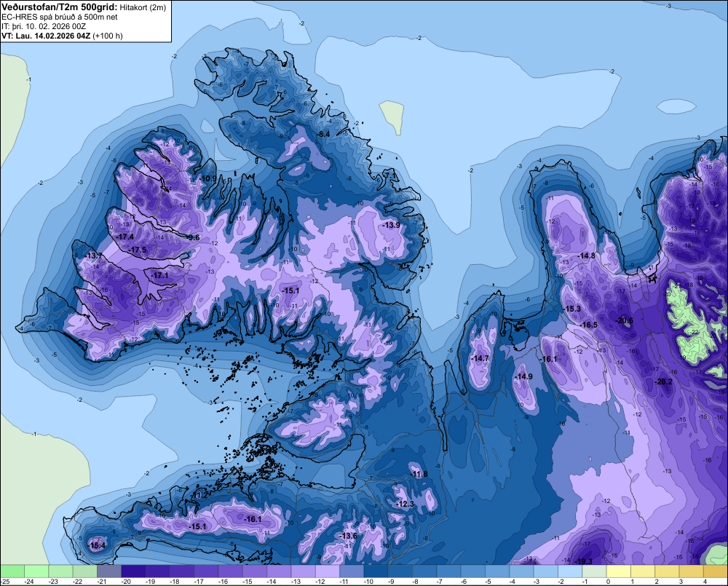Viewport: 728px width, 586px height.
Task: Click the -15.4 temperature value on the map
Action: (97, 546)
